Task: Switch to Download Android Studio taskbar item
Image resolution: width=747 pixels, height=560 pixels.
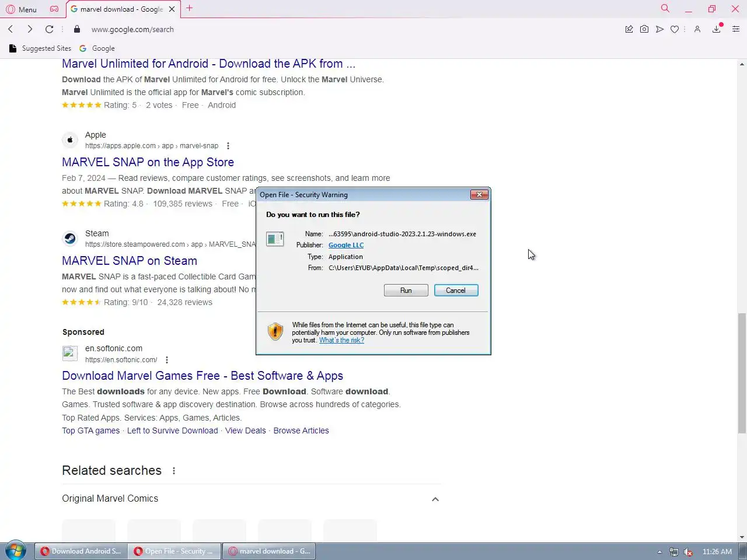Action: pyautogui.click(x=81, y=551)
